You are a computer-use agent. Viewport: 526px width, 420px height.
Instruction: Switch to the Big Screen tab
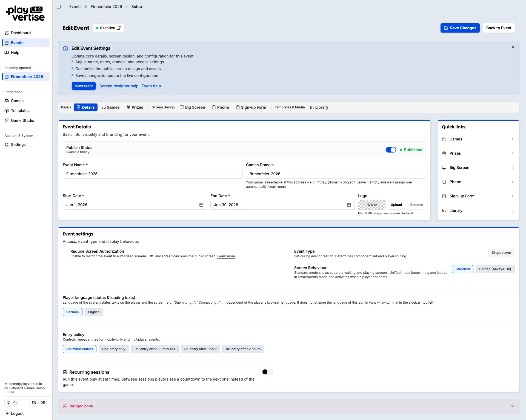[192, 107]
